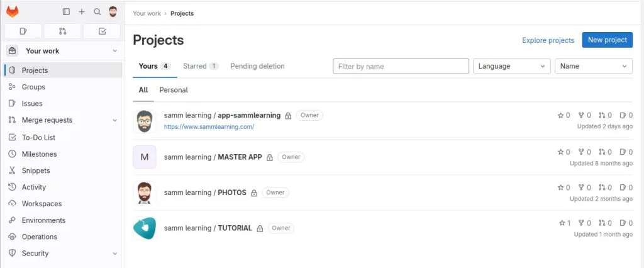Image resolution: width=644 pixels, height=268 pixels.
Task: Open Environments in sidebar
Action: point(64,220)
